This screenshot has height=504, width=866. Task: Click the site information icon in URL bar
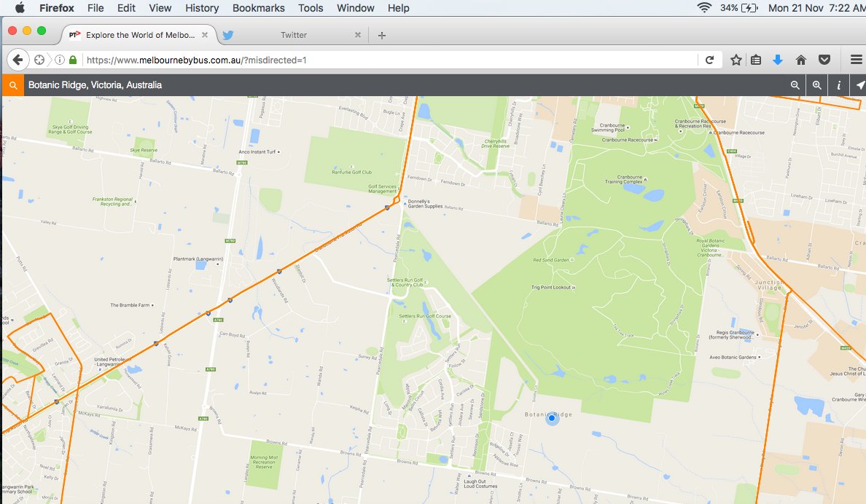click(x=60, y=60)
